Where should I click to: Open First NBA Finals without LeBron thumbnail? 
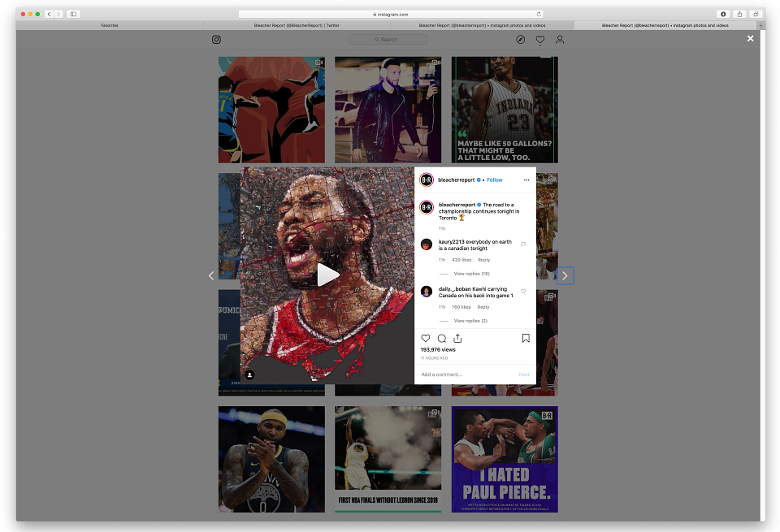click(x=388, y=460)
